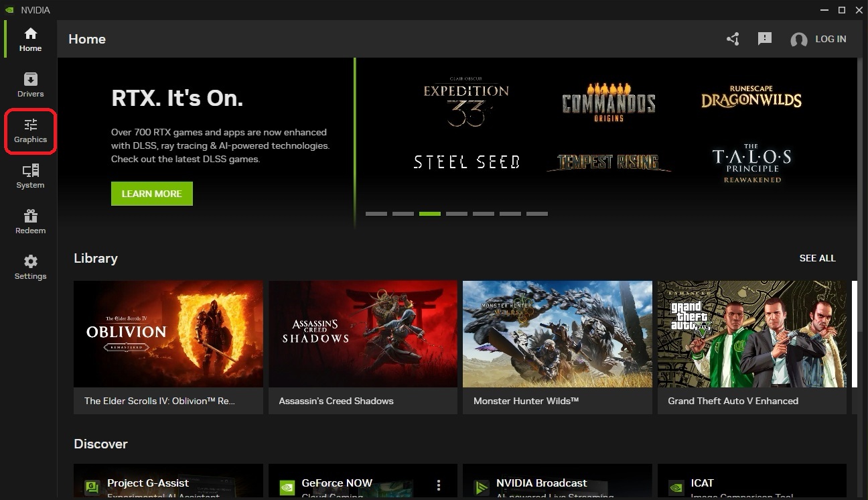Click the Expedition 33 logo

pyautogui.click(x=466, y=101)
